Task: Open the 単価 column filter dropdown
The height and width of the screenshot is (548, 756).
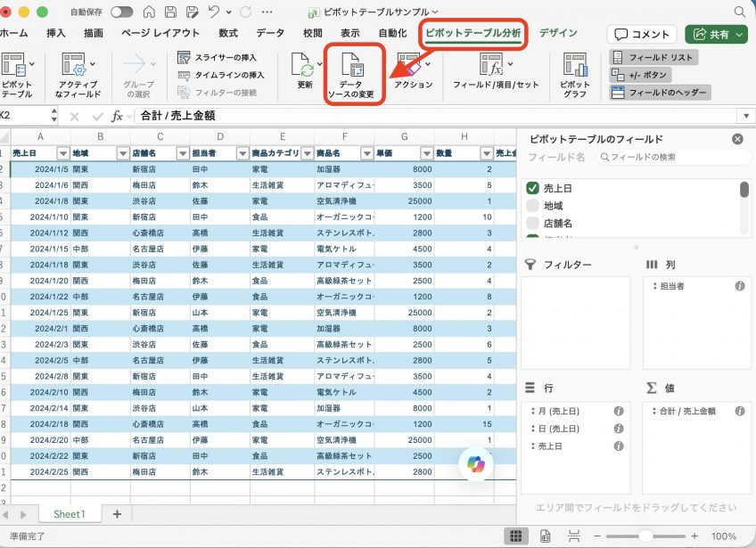Action: 427,153
